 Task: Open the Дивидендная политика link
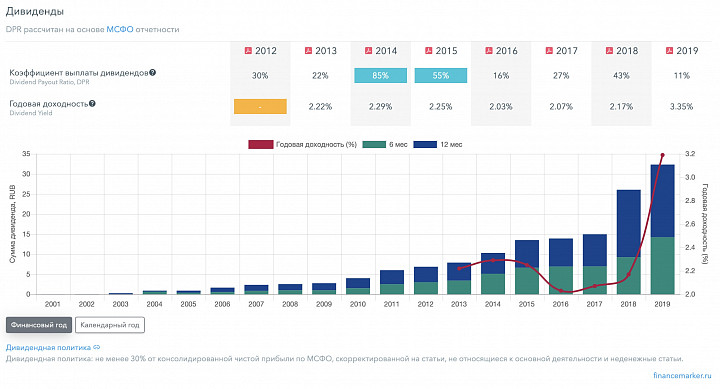point(48,347)
